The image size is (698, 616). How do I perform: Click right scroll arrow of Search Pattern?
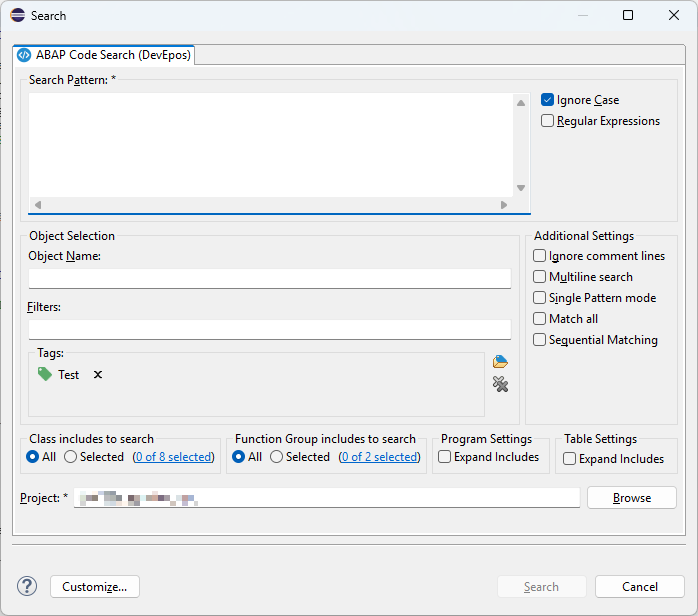[503, 205]
